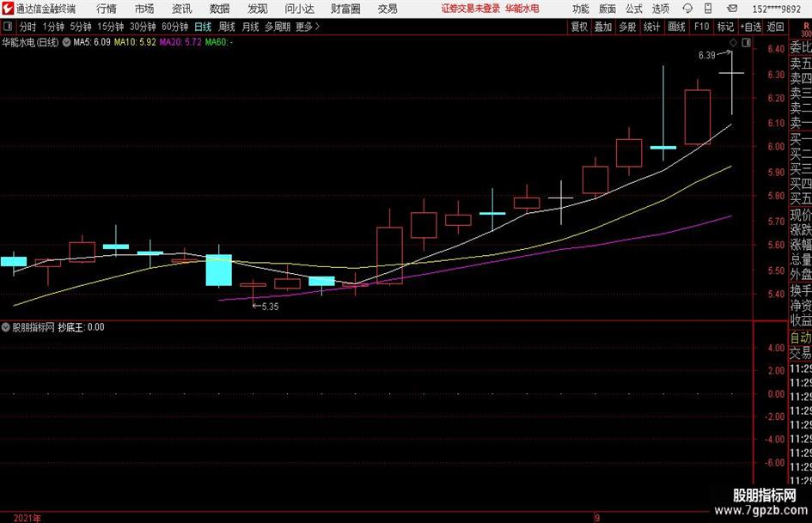Switch to 1分钟 period tab

(53, 27)
